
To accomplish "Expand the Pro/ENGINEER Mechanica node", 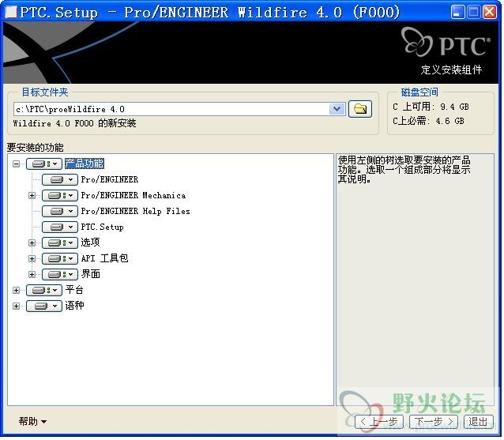I will pos(32,195).
